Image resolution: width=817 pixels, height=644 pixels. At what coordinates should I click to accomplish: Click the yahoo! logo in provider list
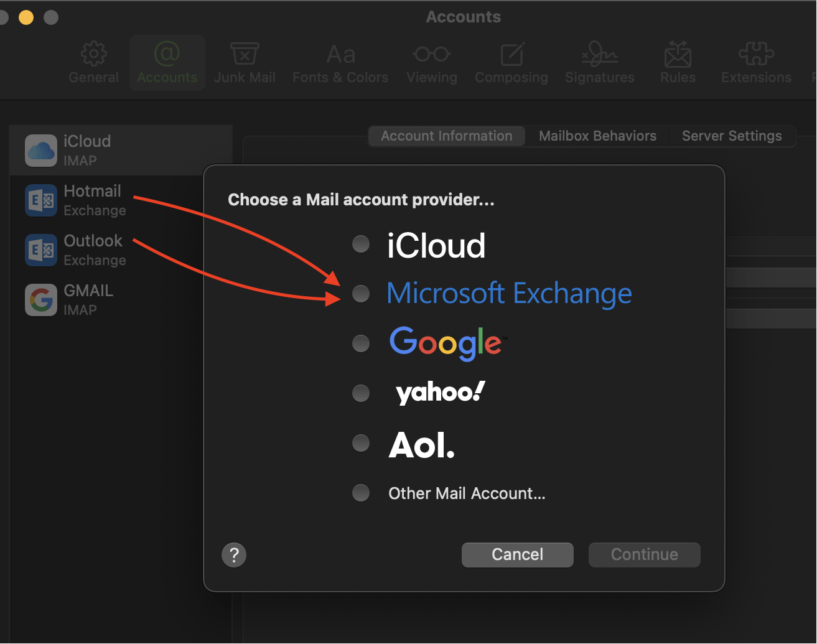pyautogui.click(x=440, y=393)
